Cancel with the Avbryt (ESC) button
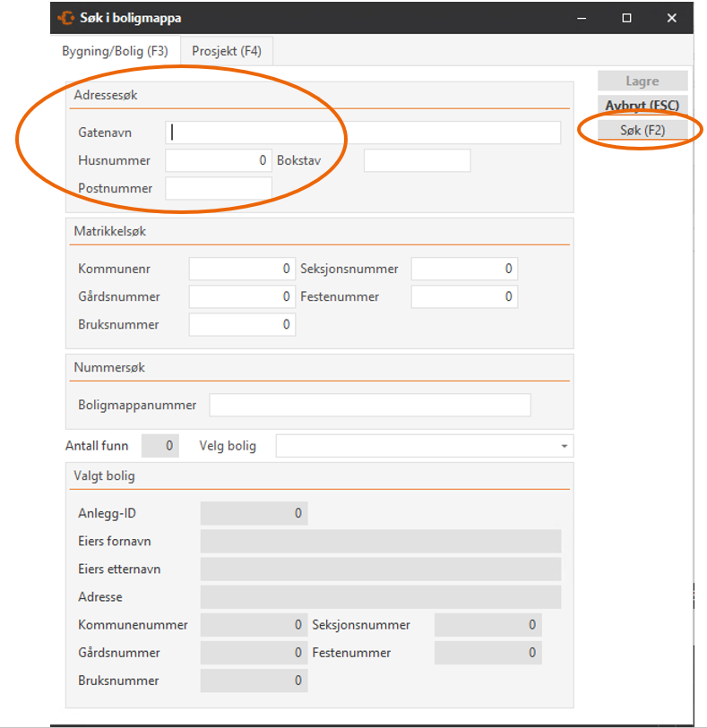The width and height of the screenshot is (707, 728). click(642, 106)
